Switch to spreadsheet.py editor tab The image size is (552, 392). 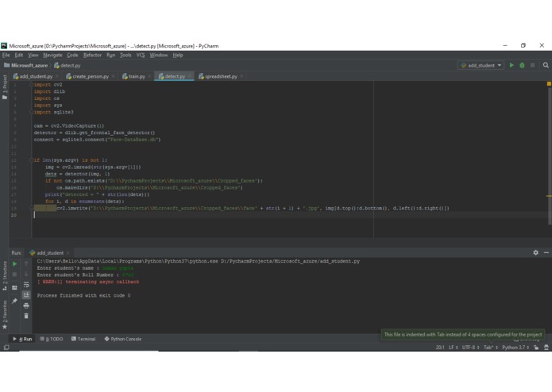click(x=221, y=76)
